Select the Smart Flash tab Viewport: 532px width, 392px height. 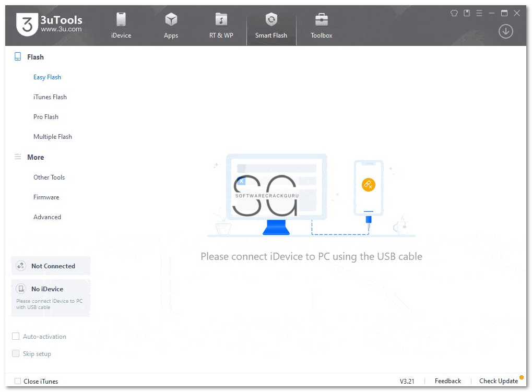(271, 26)
